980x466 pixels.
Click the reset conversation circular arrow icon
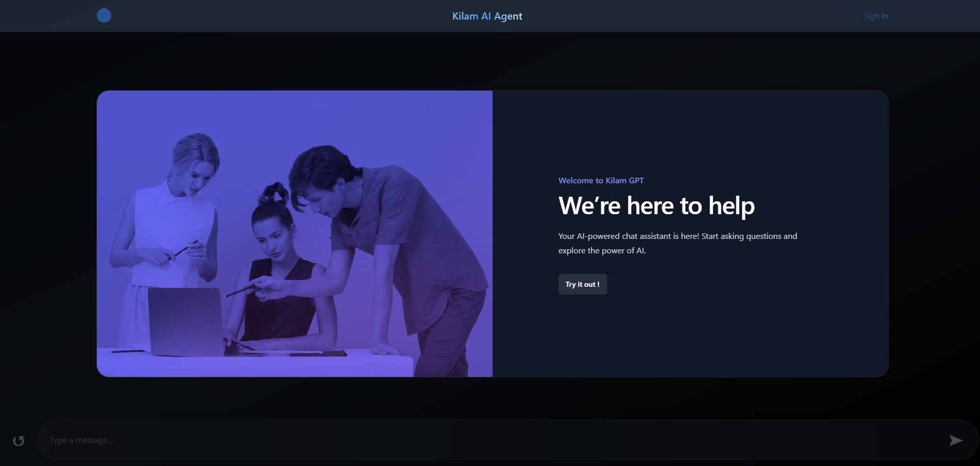coord(19,441)
